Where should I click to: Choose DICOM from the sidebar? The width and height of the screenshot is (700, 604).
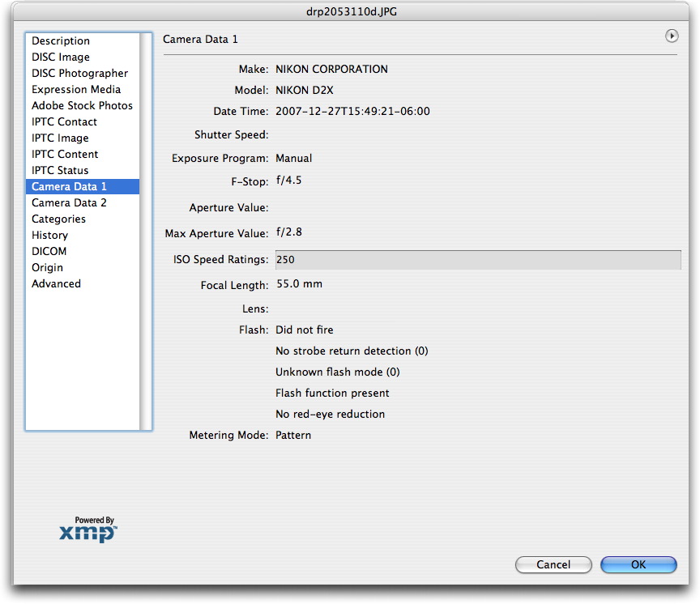[49, 252]
